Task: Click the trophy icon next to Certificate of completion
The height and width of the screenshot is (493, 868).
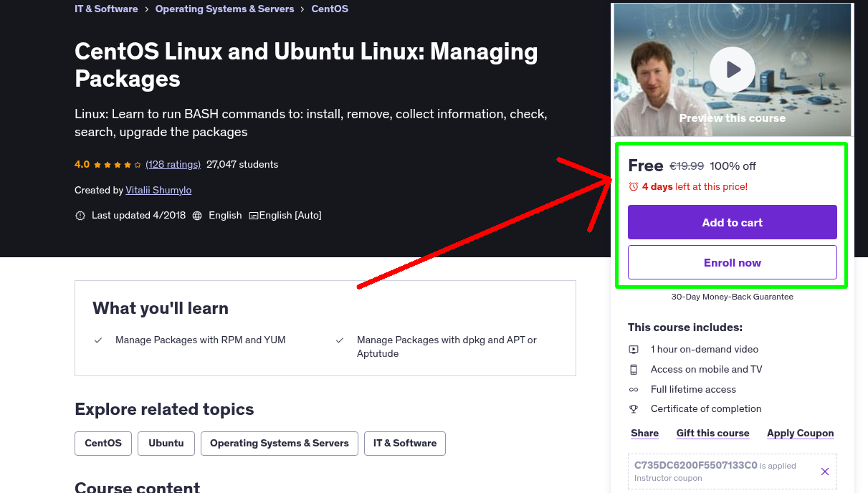Action: [634, 409]
